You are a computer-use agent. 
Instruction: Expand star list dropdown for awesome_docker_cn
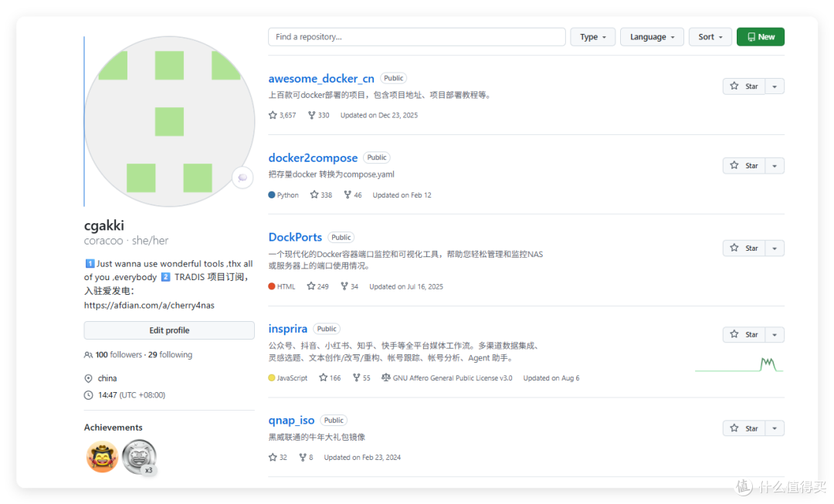pyautogui.click(x=775, y=86)
